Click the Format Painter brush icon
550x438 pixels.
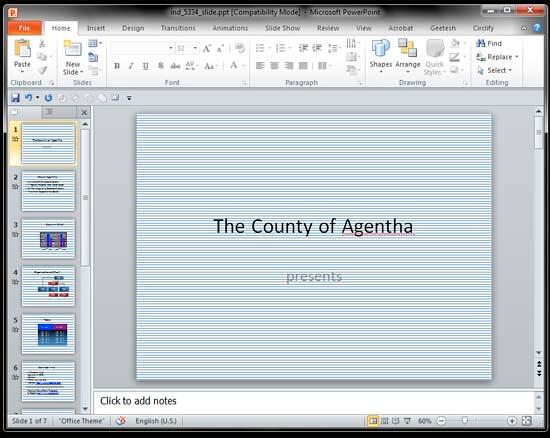(42, 70)
